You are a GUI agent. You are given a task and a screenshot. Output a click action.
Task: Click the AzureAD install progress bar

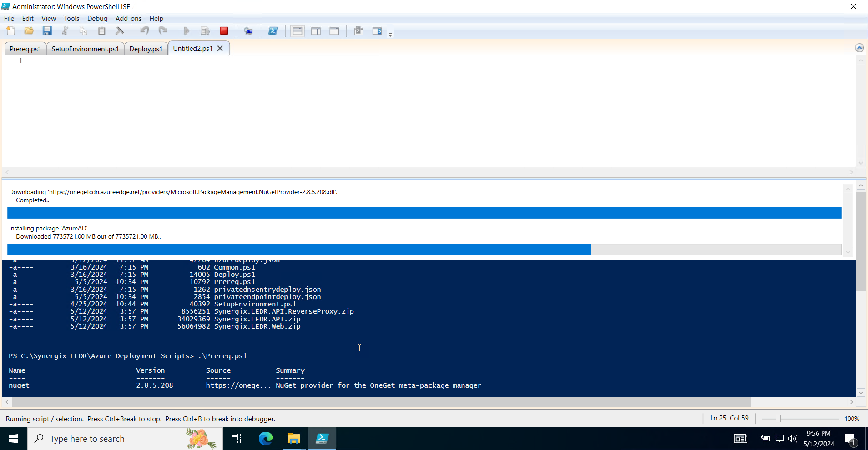click(424, 249)
